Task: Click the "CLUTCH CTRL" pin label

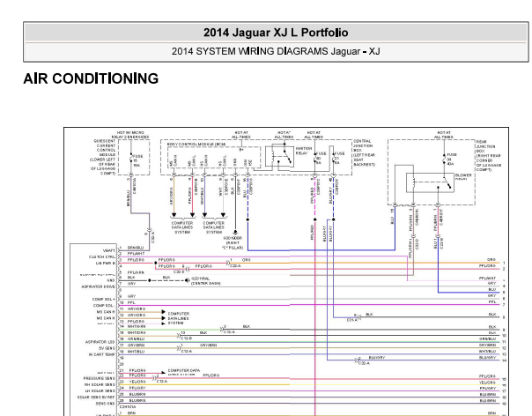Action: point(102,257)
